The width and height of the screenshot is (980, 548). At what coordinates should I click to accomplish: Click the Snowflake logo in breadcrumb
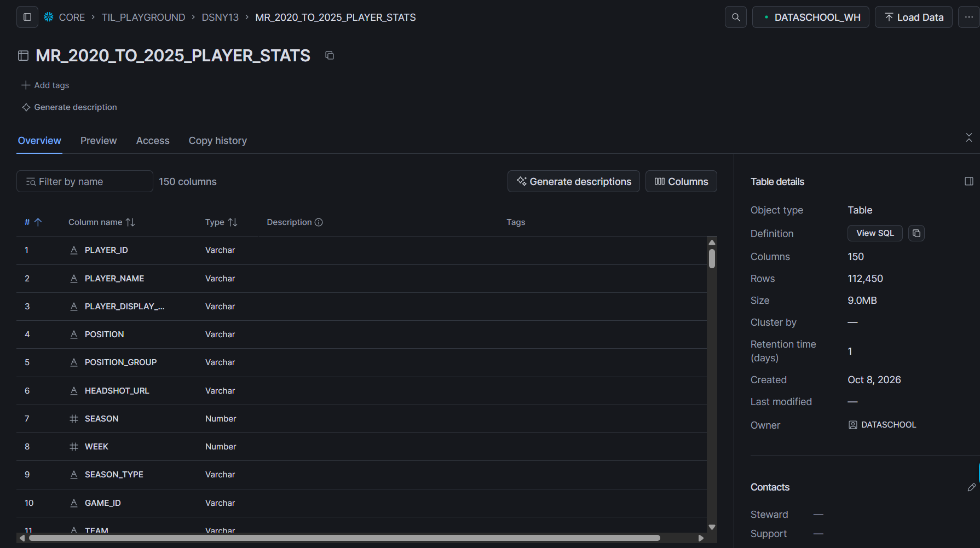coord(49,17)
